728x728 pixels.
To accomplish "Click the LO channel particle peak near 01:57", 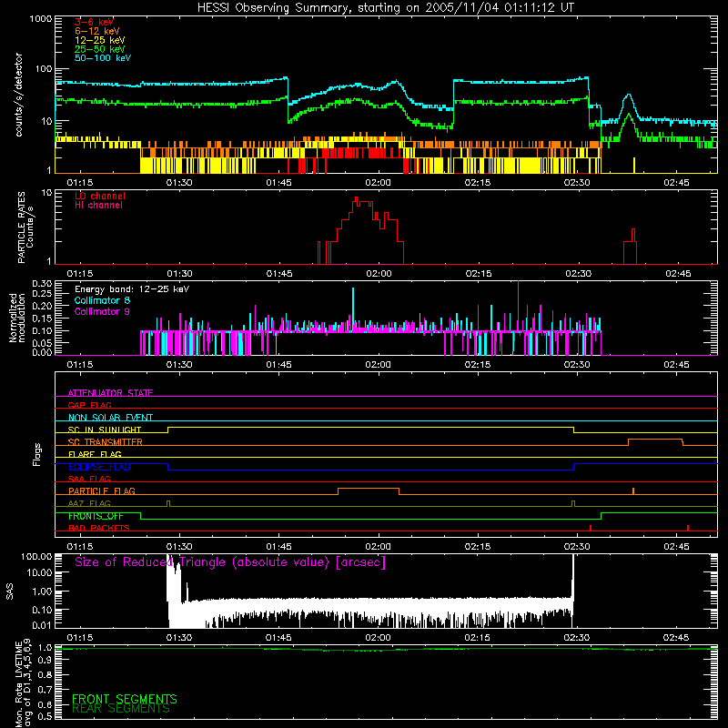I will pyautogui.click(x=357, y=198).
